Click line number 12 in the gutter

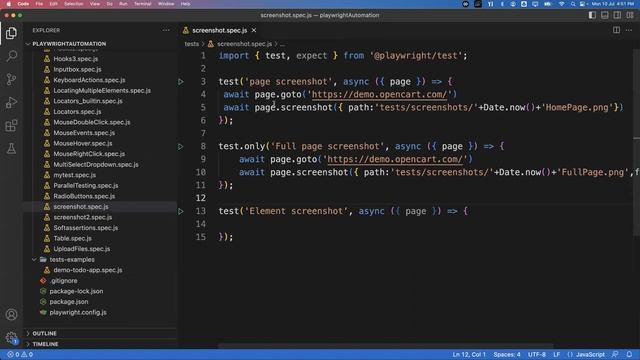[200, 198]
